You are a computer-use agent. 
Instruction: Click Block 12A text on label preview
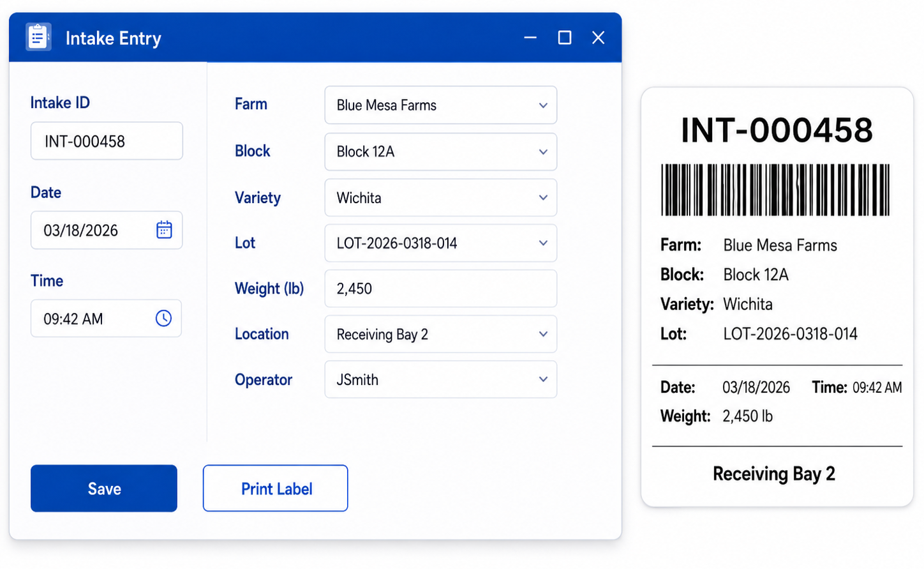(x=756, y=275)
